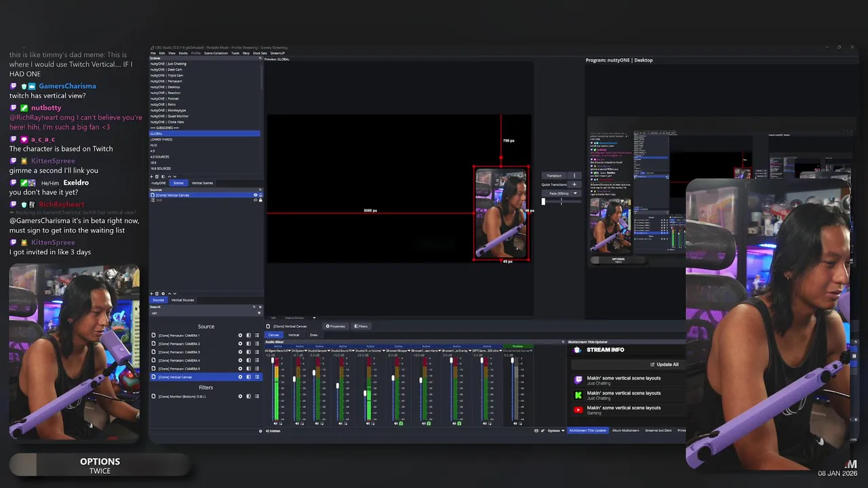The height and width of the screenshot is (488, 868).
Task: Open the Scene Collection menu
Action: coord(216,53)
